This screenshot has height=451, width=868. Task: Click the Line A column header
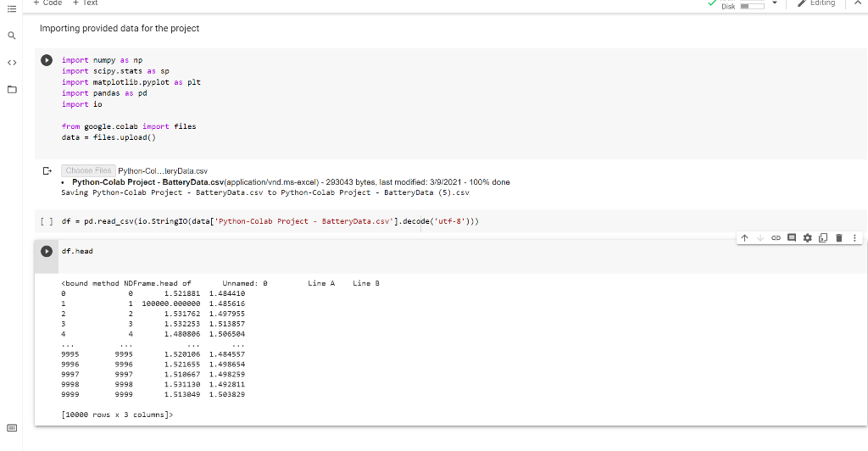[x=321, y=283]
